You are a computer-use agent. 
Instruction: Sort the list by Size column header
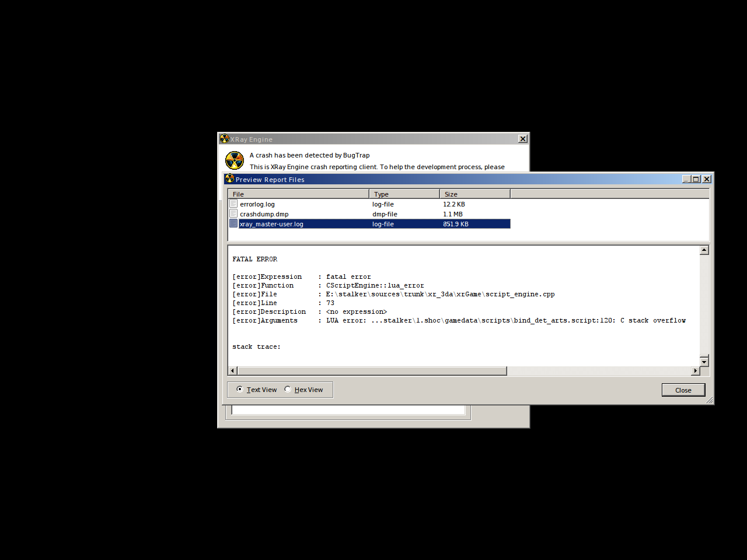click(x=475, y=194)
